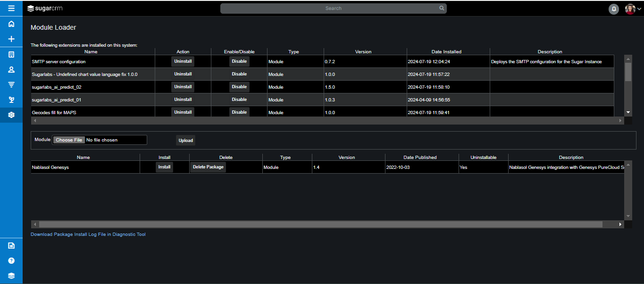Focus the global Search field
This screenshot has width=644, height=284.
333,8
